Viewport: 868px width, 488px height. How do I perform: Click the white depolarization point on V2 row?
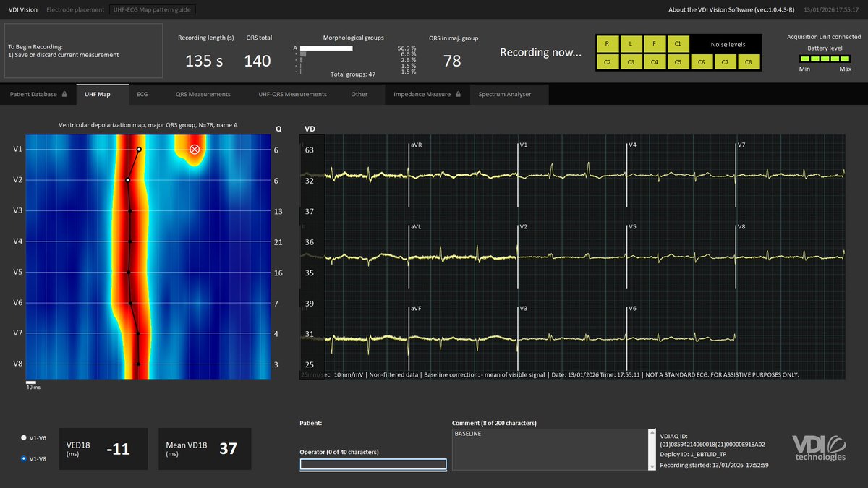coord(128,180)
